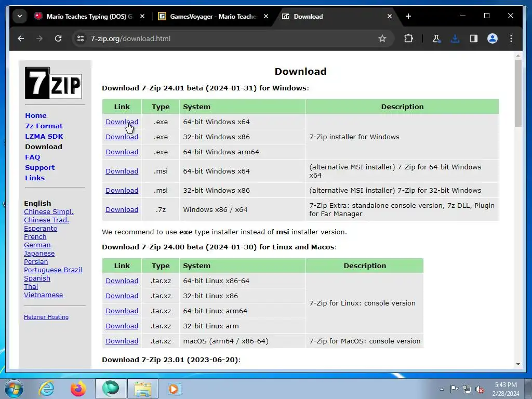This screenshot has height=399, width=532.
Task: Switch to GamesVoyager tab
Action: [212, 16]
